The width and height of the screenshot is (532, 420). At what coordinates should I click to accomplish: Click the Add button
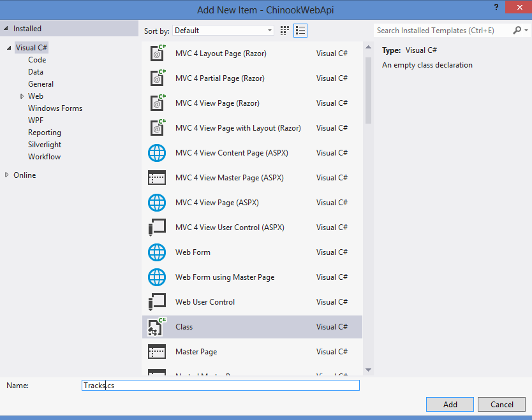tap(450, 405)
